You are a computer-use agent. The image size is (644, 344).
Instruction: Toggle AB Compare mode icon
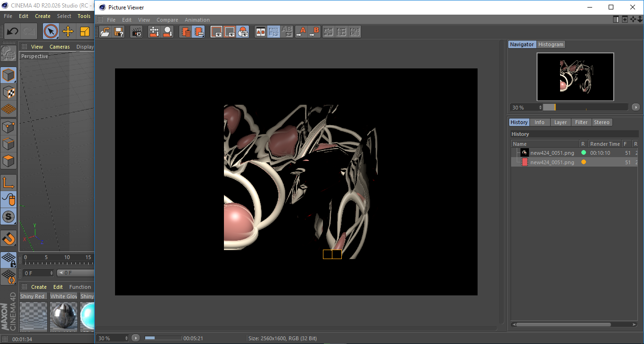(x=260, y=32)
